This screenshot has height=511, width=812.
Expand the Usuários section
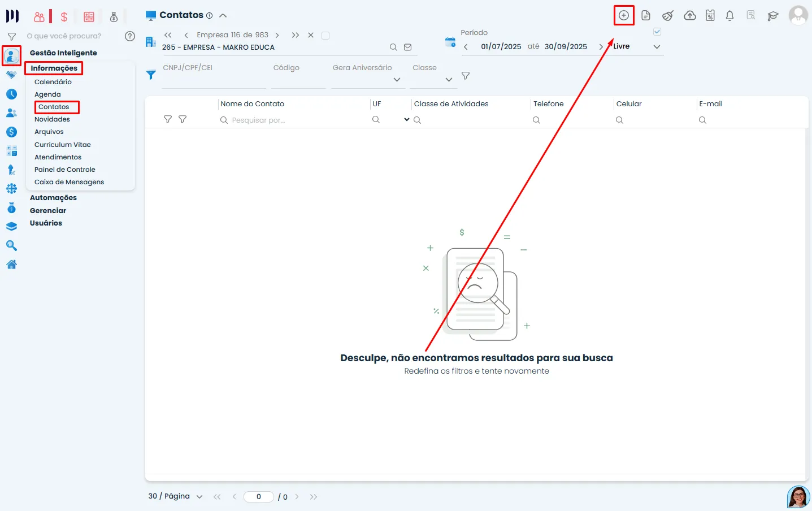point(46,223)
